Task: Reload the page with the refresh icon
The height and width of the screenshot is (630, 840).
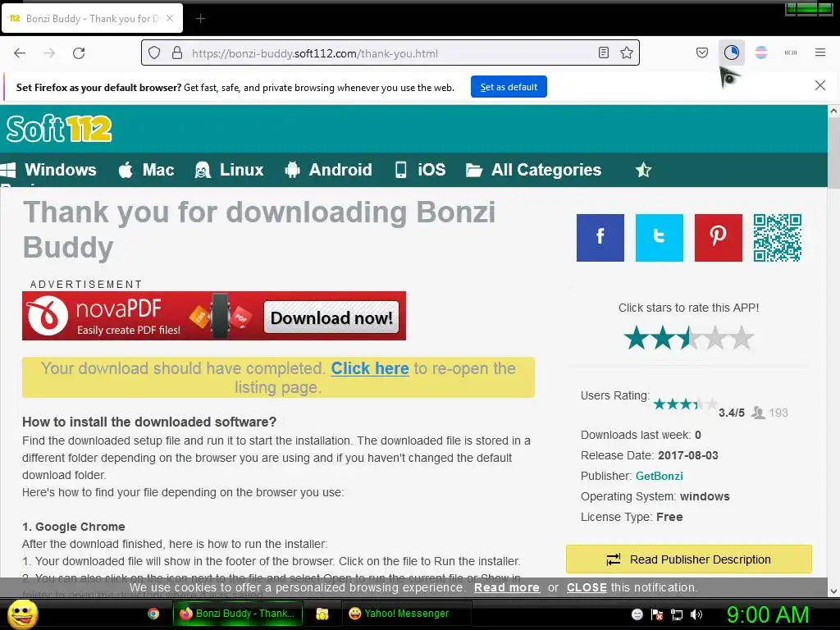Action: click(79, 53)
